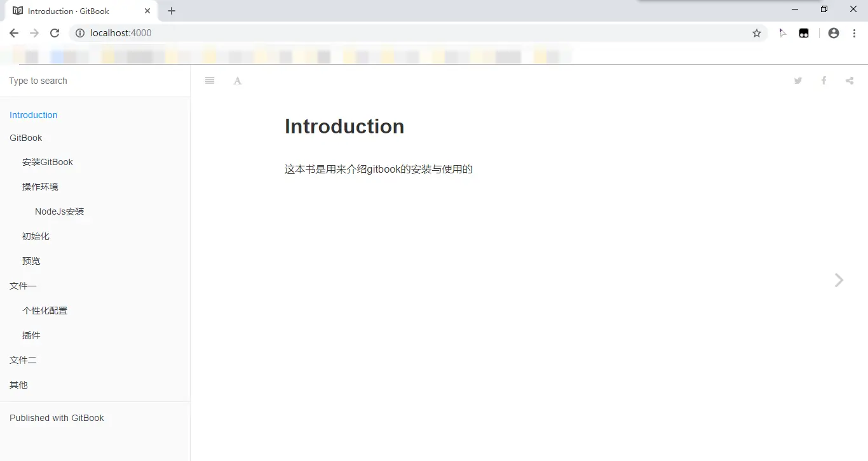Click the Type to search field

pos(95,81)
